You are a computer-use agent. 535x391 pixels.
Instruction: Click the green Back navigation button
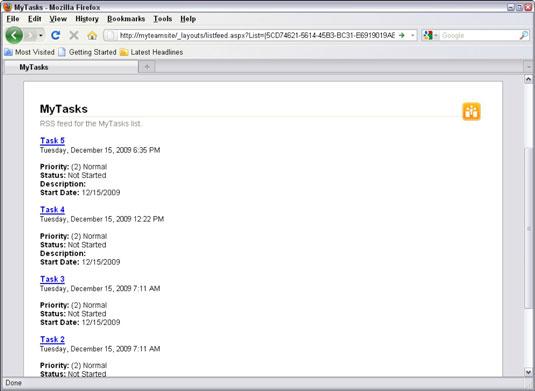[x=14, y=35]
